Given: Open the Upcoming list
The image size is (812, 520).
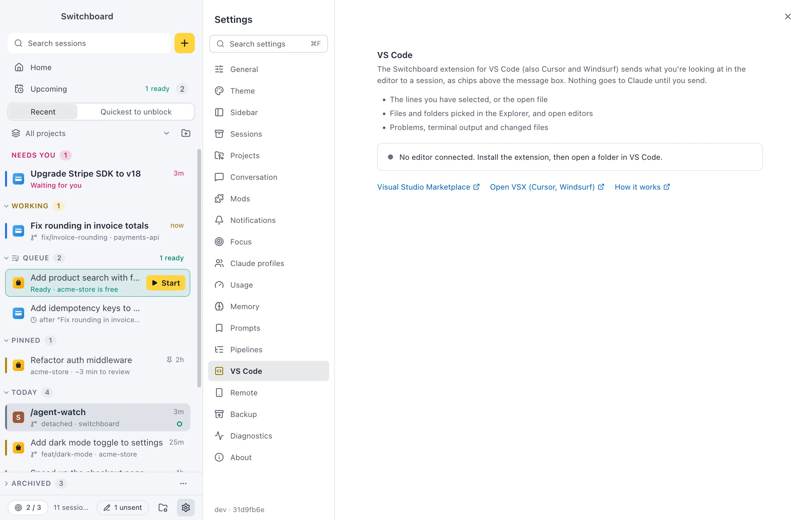Looking at the screenshot, I should pyautogui.click(x=101, y=89).
